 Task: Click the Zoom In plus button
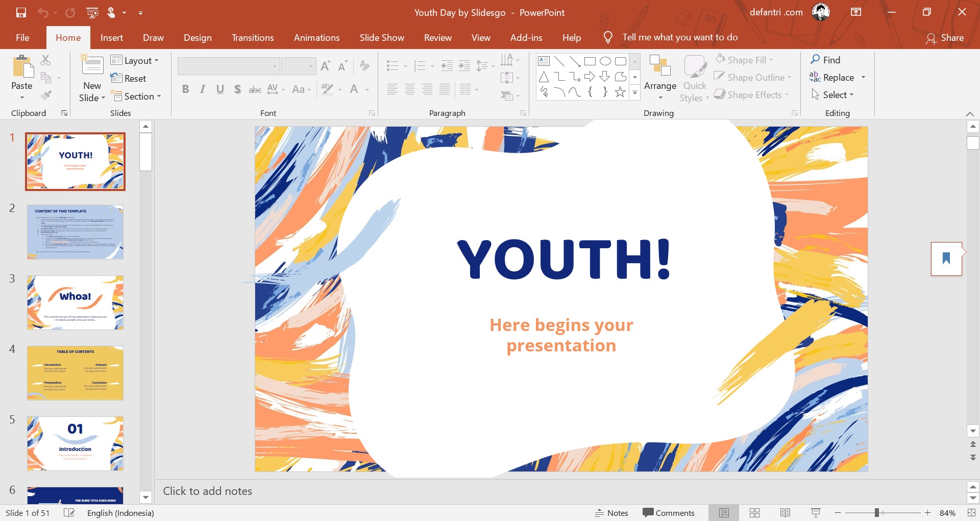tap(927, 512)
